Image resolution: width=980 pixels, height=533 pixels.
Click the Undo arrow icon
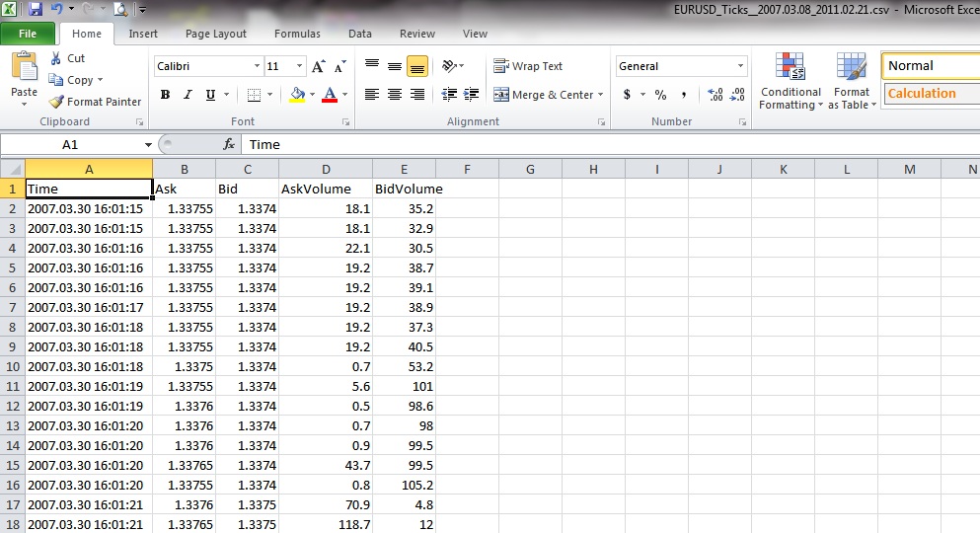point(56,9)
